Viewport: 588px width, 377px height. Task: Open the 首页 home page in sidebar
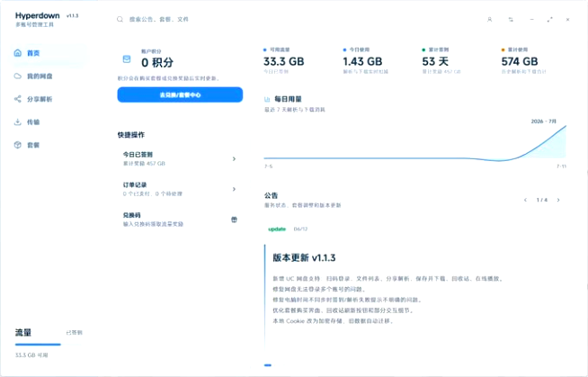click(49, 53)
